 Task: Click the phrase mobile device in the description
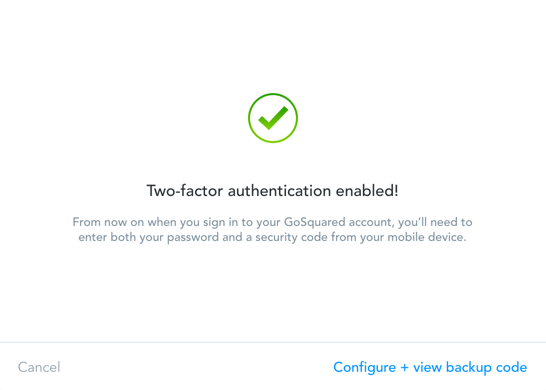point(427,237)
